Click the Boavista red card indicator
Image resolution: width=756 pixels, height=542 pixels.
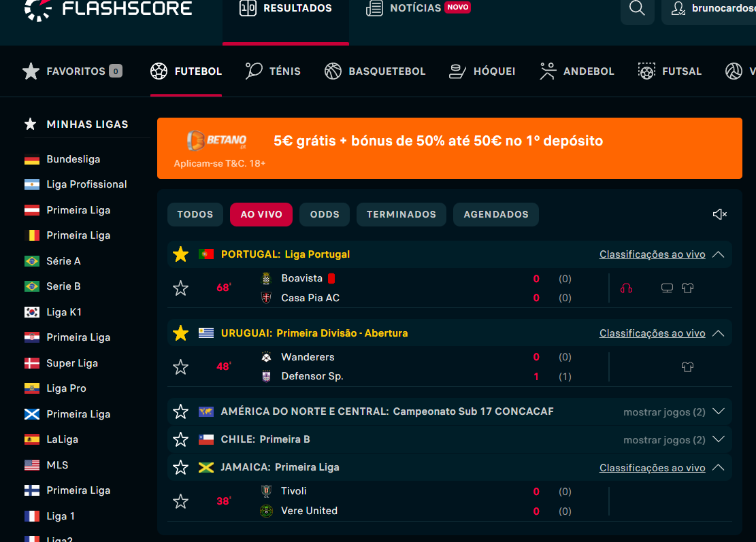331,278
